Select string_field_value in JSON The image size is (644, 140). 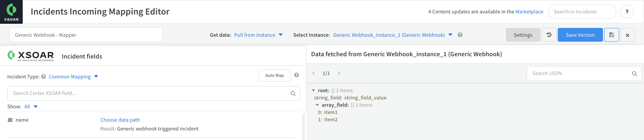pyautogui.click(x=365, y=98)
